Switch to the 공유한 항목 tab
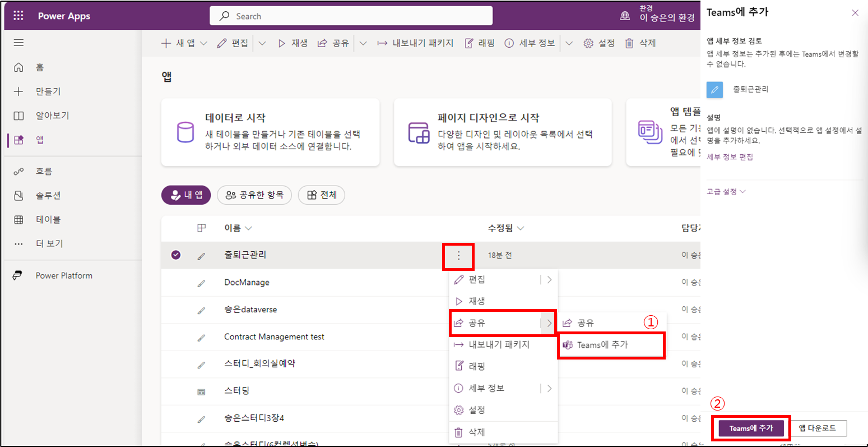868x447 pixels. point(254,195)
